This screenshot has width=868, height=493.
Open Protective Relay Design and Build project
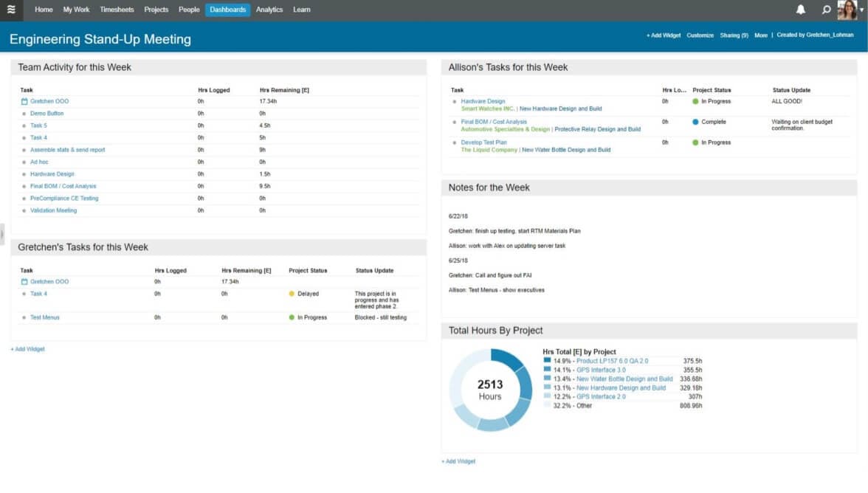point(597,129)
